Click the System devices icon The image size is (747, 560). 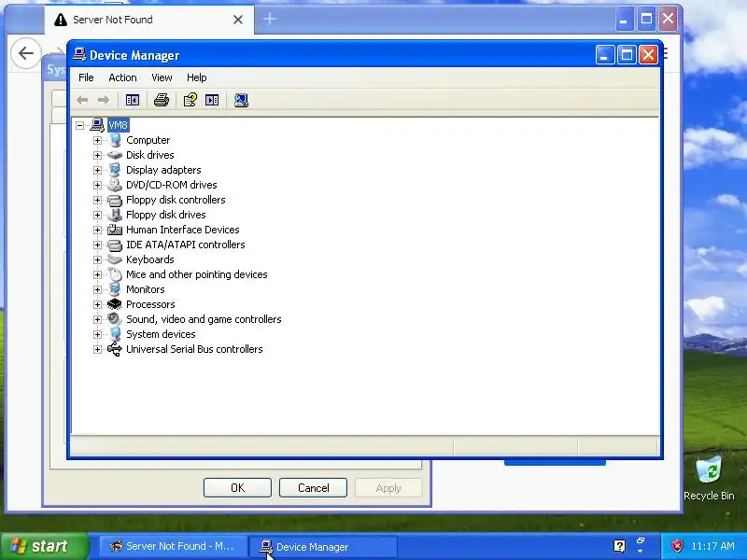(x=115, y=334)
